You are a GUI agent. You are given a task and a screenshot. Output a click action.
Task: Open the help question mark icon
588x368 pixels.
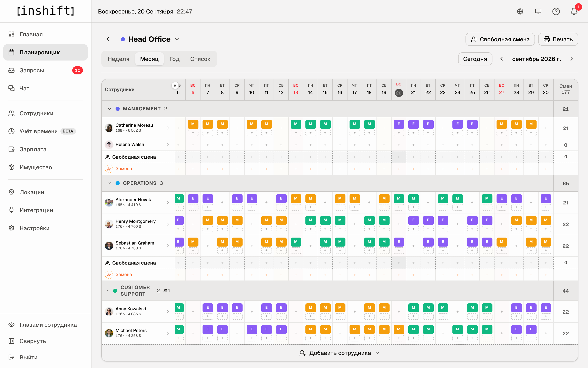pyautogui.click(x=556, y=11)
